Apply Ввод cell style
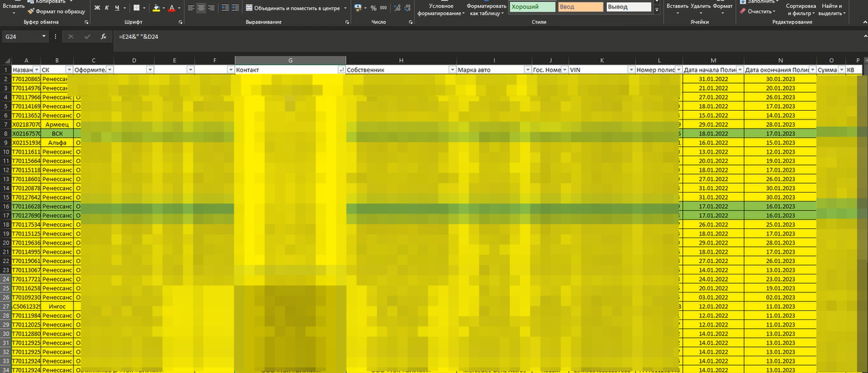Screen dimensions: 868x373 [x=581, y=7]
